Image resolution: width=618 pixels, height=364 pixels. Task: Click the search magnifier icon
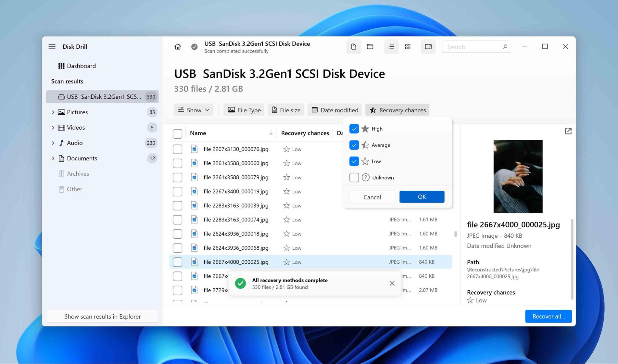coord(505,47)
